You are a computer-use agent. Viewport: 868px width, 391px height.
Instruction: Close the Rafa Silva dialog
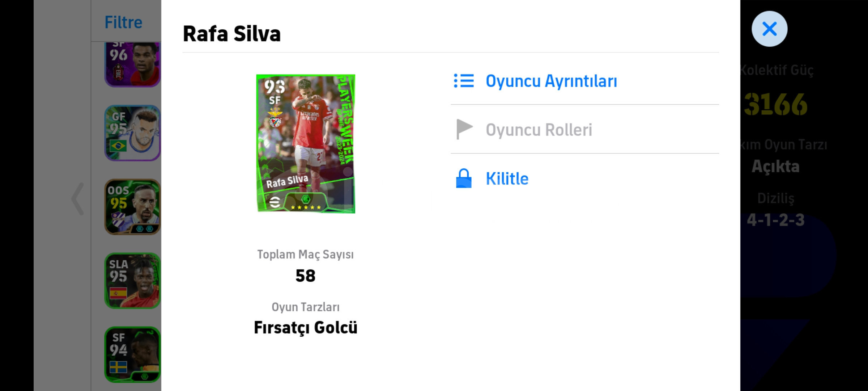tap(769, 29)
